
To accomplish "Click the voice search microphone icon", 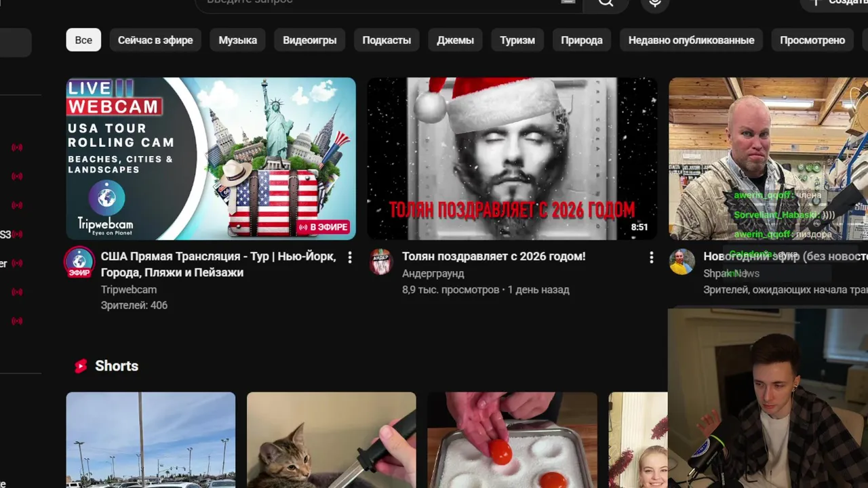I will pyautogui.click(x=655, y=3).
